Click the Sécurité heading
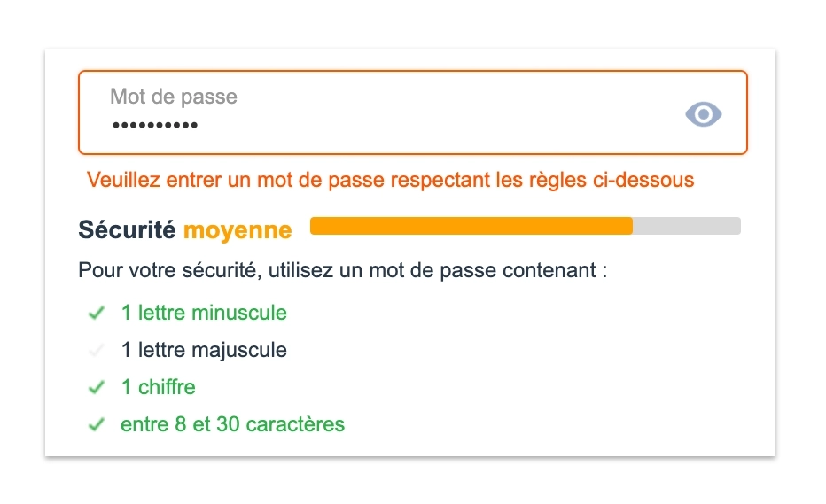This screenshot has width=826, height=504. 127,230
